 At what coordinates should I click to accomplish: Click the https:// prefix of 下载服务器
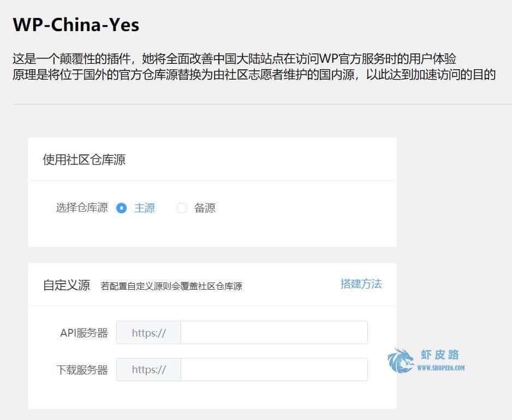coord(149,369)
